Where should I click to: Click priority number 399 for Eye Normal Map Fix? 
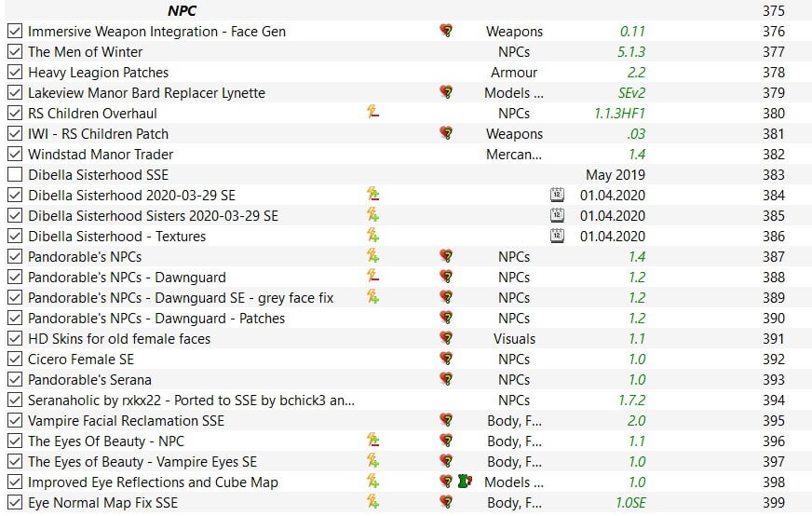pyautogui.click(x=773, y=502)
